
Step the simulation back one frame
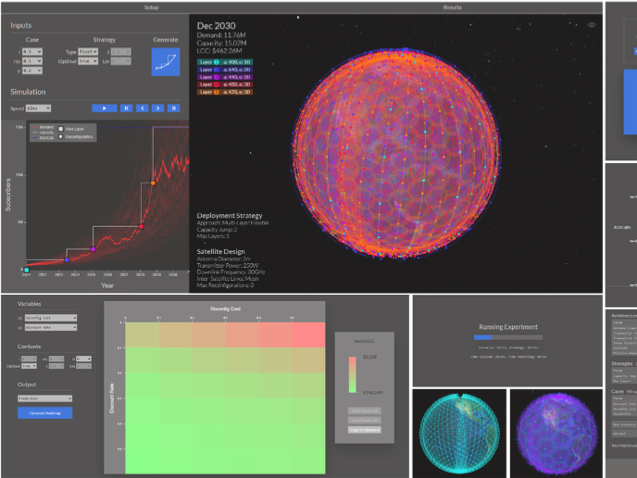point(141,107)
